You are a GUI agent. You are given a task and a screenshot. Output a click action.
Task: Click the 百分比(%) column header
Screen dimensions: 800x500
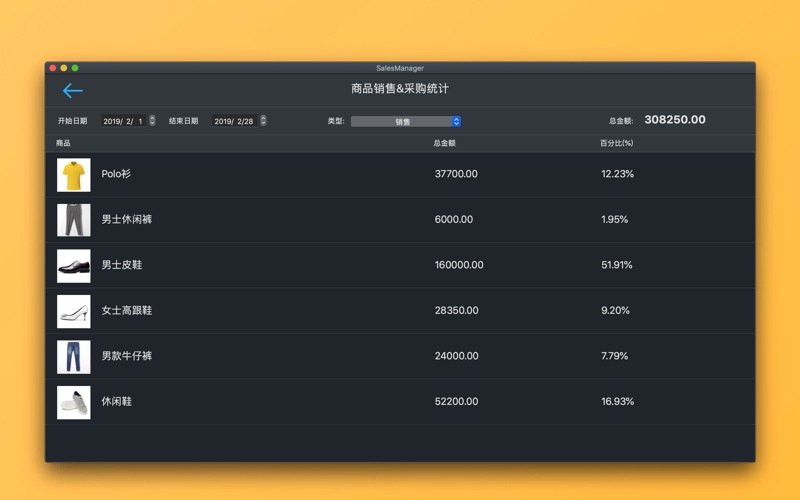pos(616,143)
